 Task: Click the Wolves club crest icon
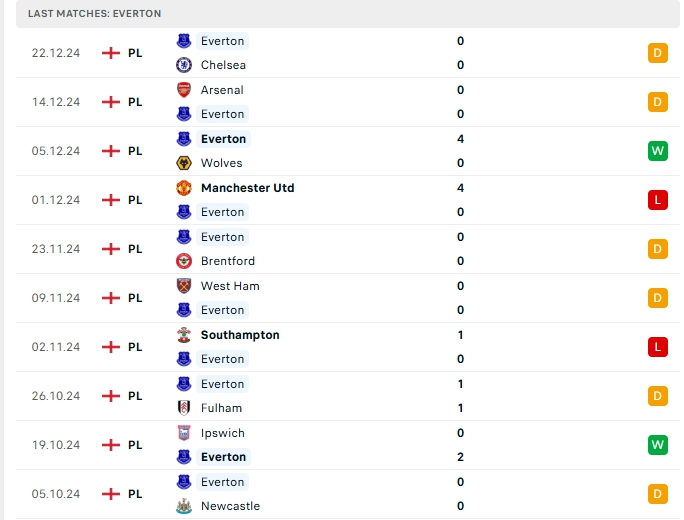click(184, 163)
